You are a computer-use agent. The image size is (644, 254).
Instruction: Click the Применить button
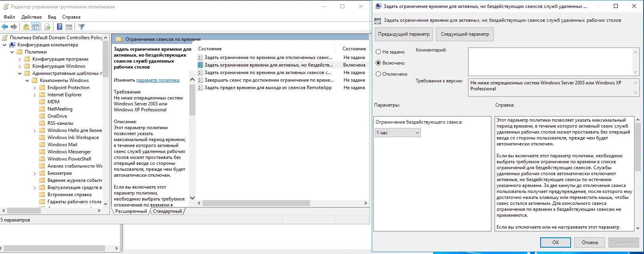coord(624,243)
